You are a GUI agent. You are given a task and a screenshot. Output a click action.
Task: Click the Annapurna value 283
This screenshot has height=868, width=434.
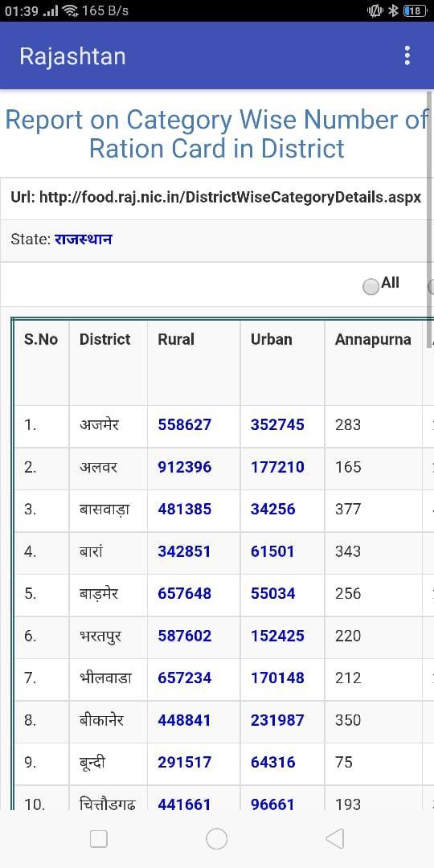coord(348,424)
